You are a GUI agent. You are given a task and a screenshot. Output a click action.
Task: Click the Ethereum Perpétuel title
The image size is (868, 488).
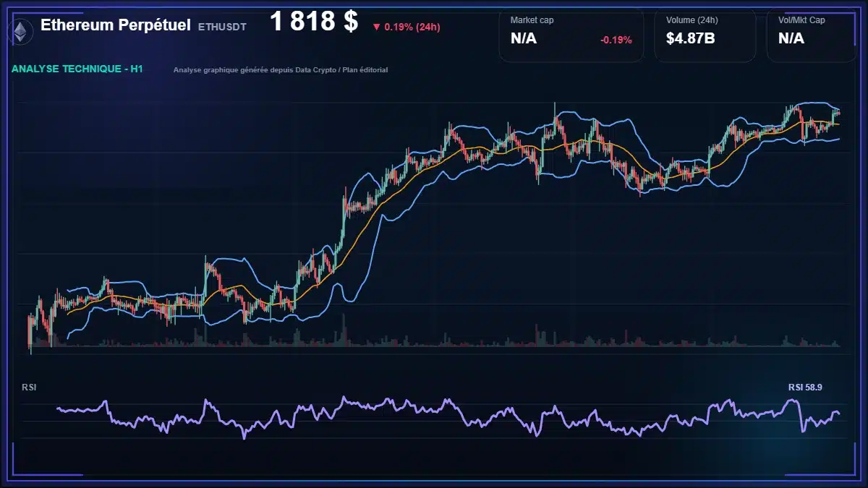coord(115,25)
